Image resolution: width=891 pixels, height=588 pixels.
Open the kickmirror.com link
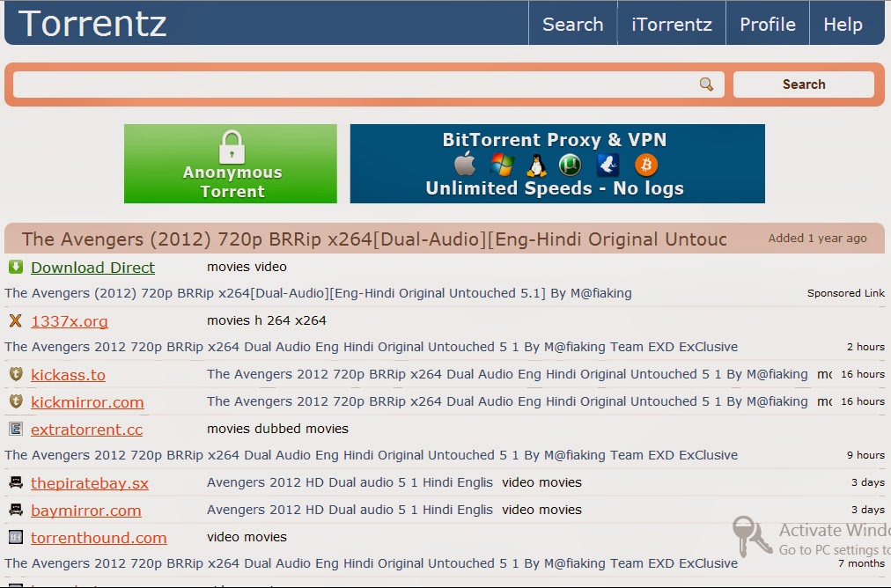point(87,402)
